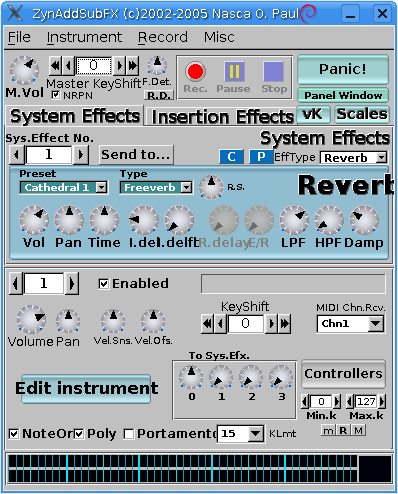The height and width of the screenshot is (494, 398).
Task: Click KeyShift rewind double arrow for part
Action: [x=207, y=323]
